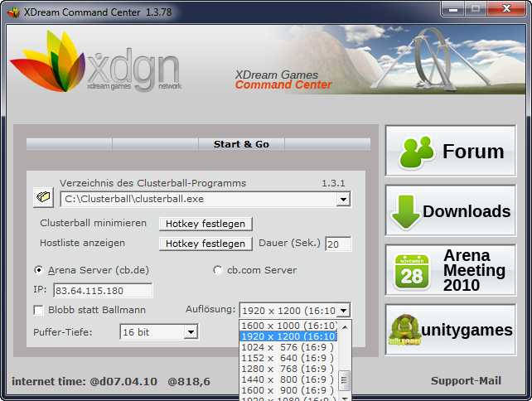Minimize the XDream Command Center window
The width and height of the screenshot is (532, 401).
pos(452,9)
